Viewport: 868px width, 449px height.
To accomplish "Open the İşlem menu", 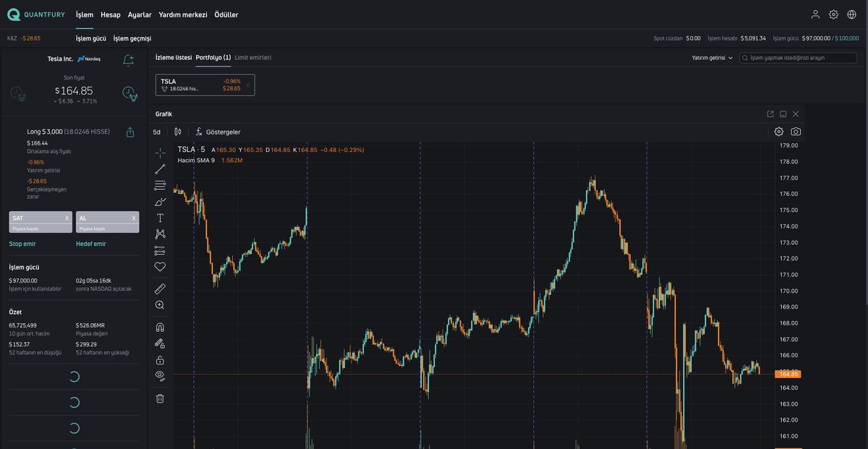I will (x=85, y=14).
